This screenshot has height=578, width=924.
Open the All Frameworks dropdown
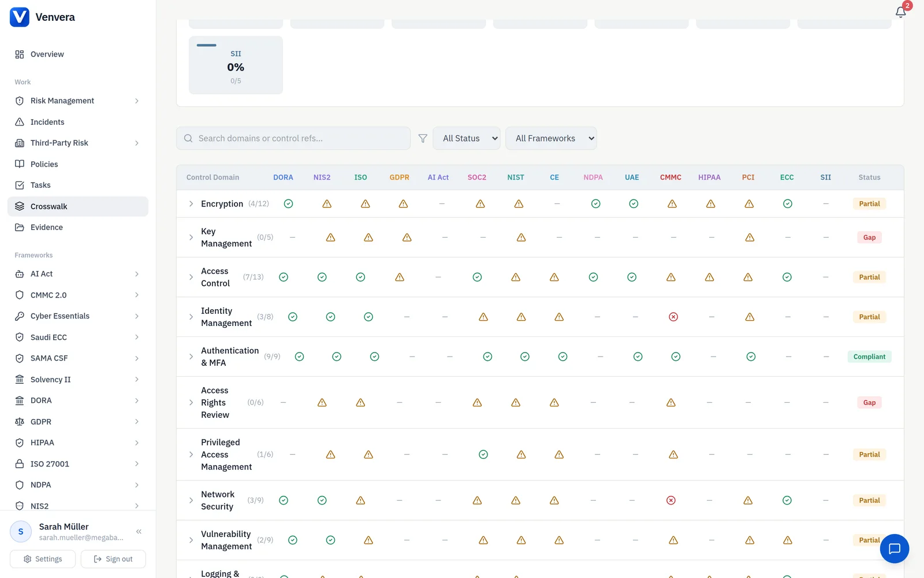551,138
